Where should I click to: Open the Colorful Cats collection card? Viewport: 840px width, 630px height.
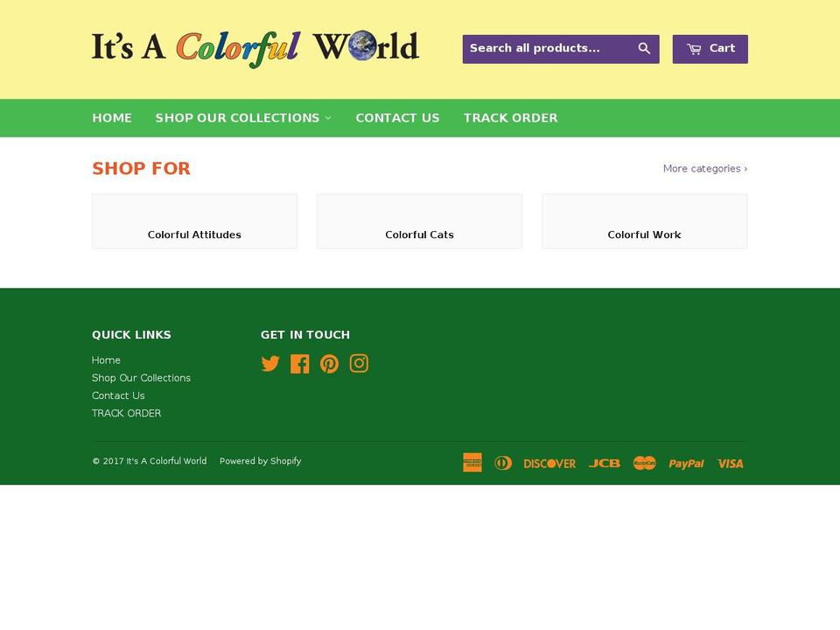coord(419,221)
